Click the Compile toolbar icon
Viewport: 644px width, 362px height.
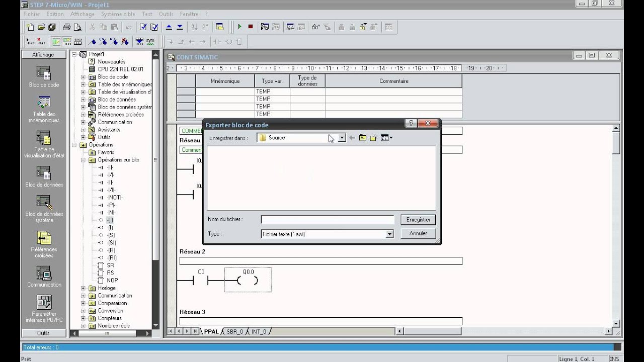143,27
